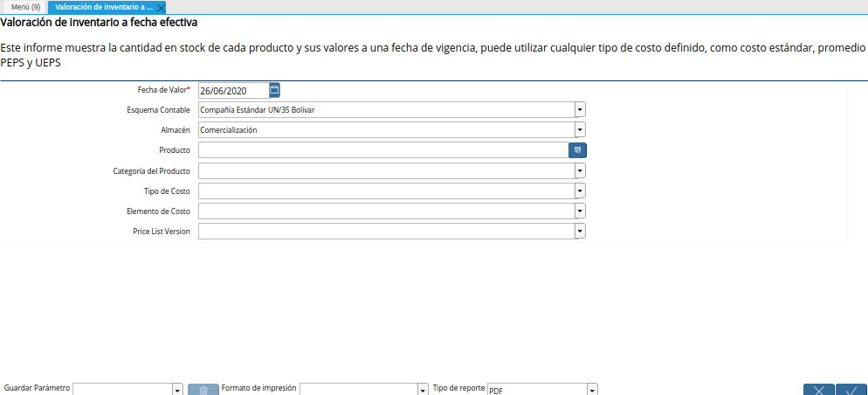Click the Guardar Parámetro input field
This screenshot has height=395, width=868.
[x=121, y=390]
